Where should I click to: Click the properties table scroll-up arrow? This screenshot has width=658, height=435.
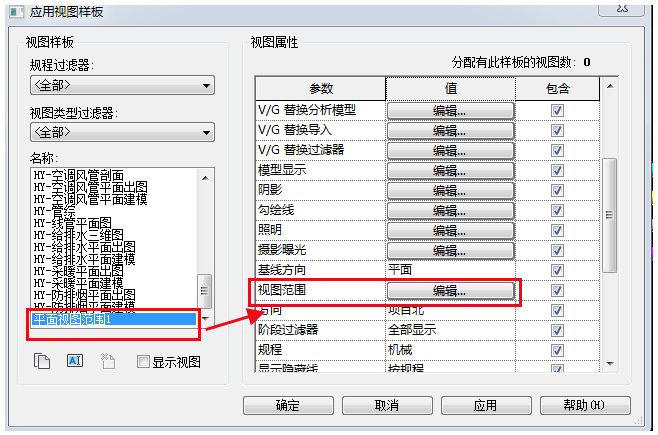coord(611,86)
